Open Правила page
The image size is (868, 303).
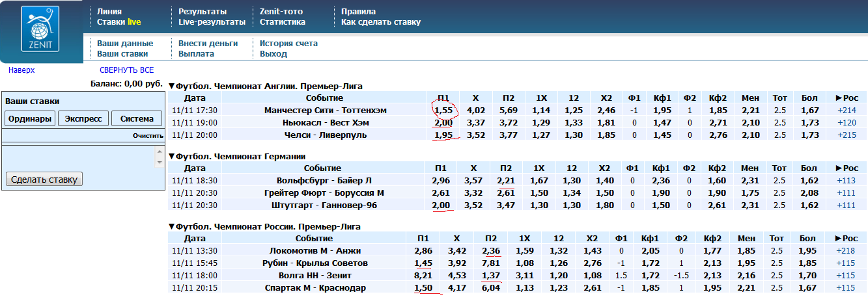[358, 12]
